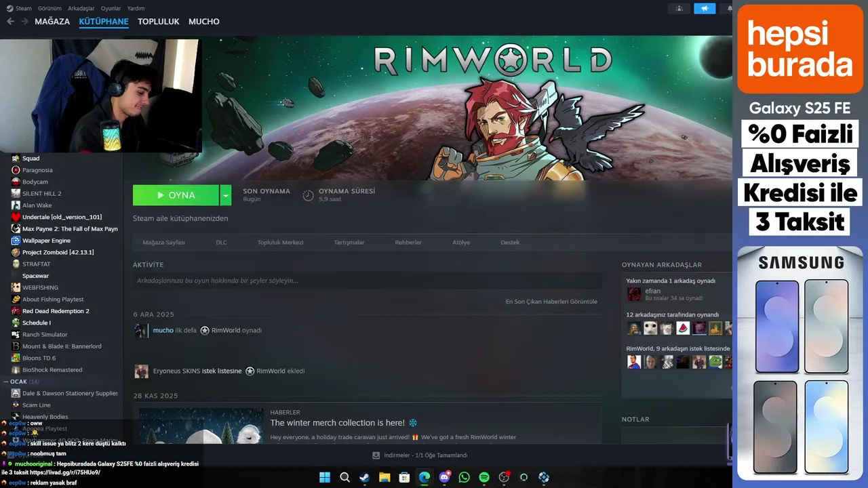Image resolution: width=868 pixels, height=488 pixels.
Task: Click the Wallpaper Engine blue icon
Action: [16, 241]
